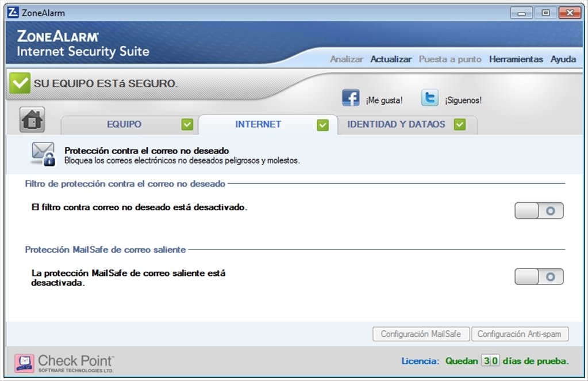Click the Protección MailSafe de correo saliente label
This screenshot has width=588, height=381.
(105, 250)
